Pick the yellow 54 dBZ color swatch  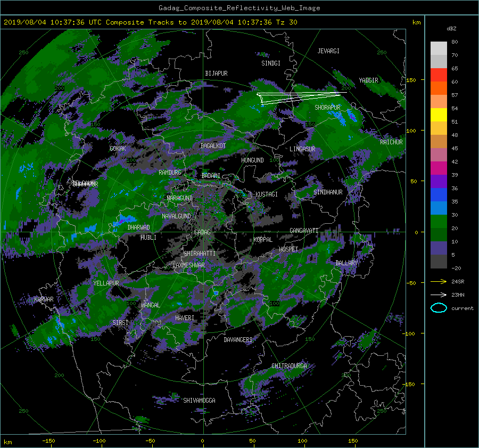point(439,115)
